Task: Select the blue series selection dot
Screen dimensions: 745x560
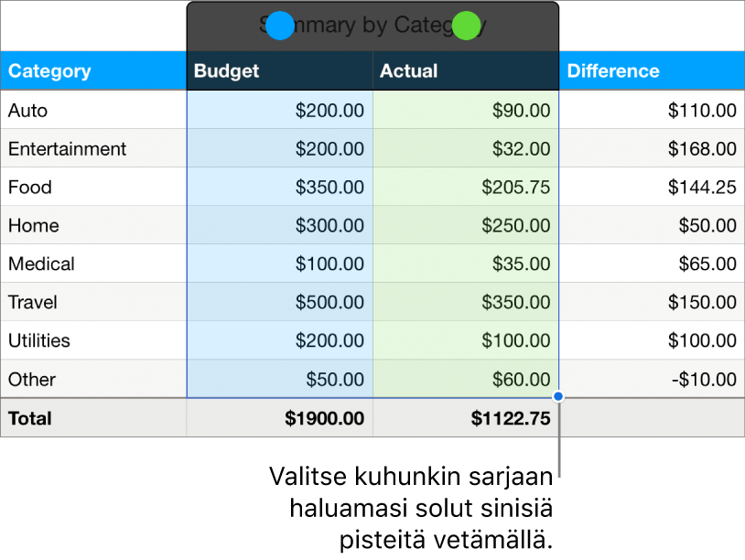Action: tap(280, 26)
